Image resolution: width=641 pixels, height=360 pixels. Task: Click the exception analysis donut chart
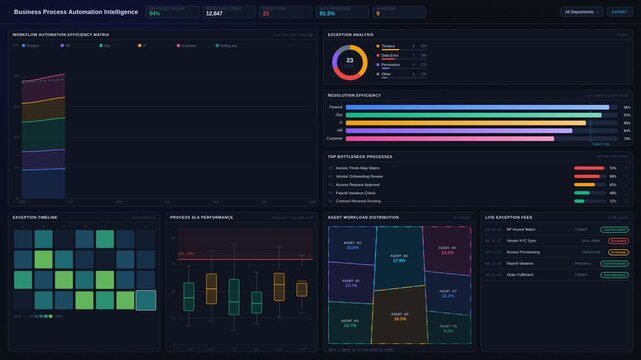(x=350, y=63)
